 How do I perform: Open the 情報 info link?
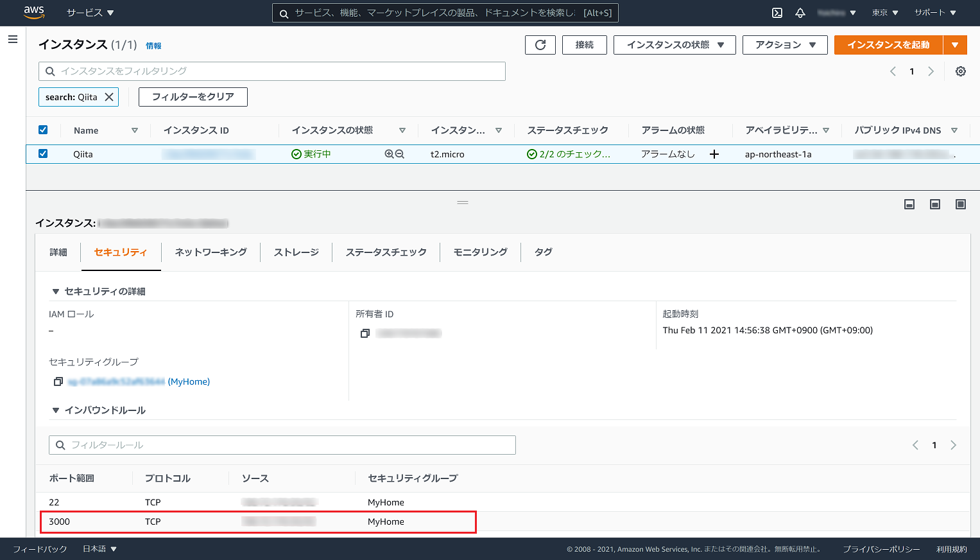click(x=153, y=46)
